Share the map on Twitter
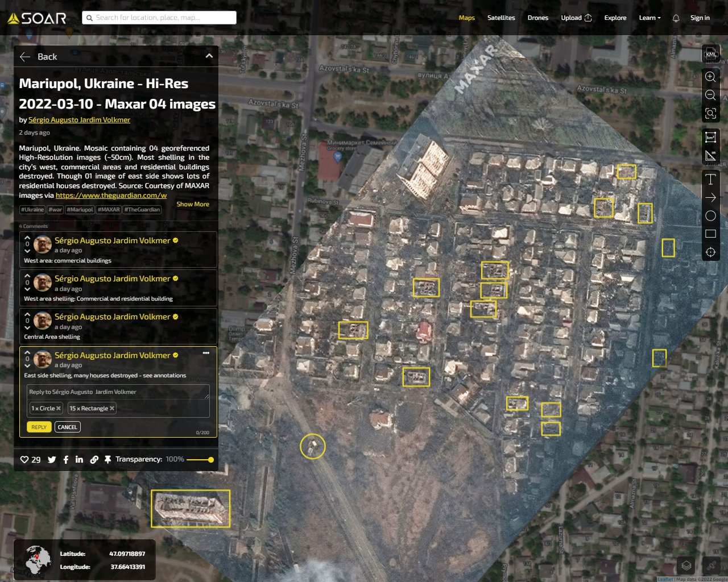The image size is (728, 582). click(52, 459)
